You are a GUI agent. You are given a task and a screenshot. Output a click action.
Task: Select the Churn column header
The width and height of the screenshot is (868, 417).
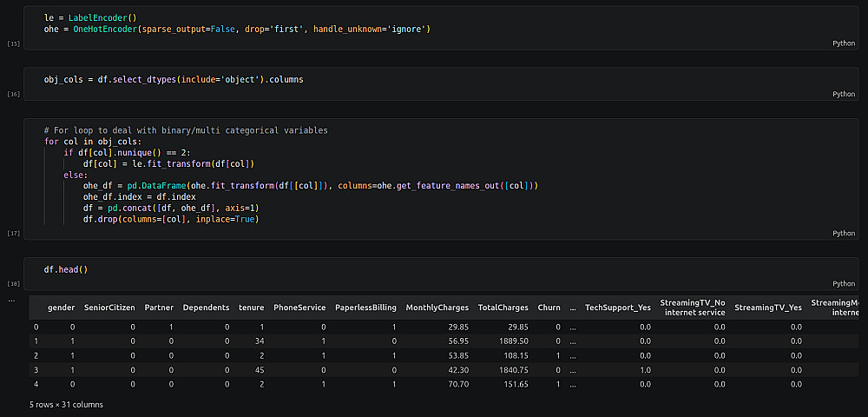point(549,308)
